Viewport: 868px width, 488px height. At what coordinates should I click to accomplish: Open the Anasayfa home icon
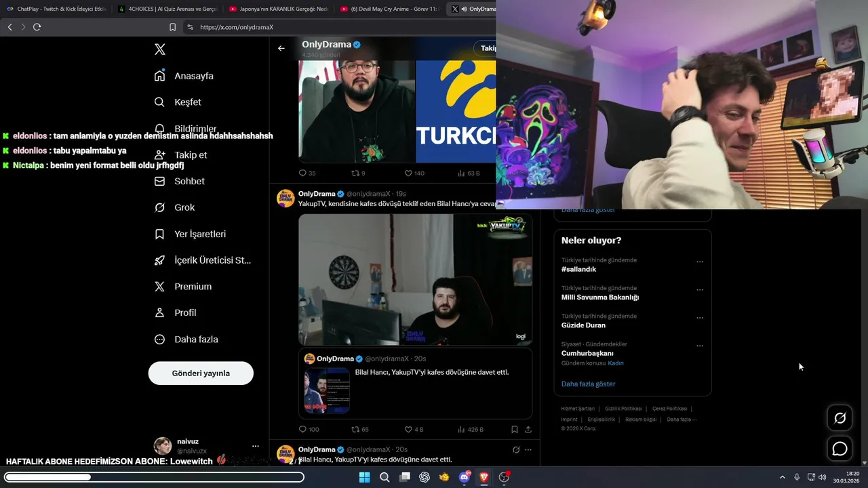click(160, 75)
